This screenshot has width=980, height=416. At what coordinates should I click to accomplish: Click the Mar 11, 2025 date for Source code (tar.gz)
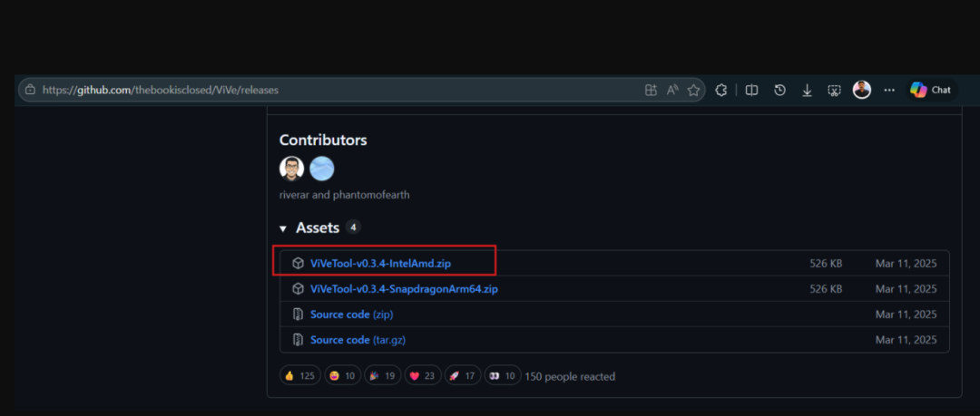906,340
